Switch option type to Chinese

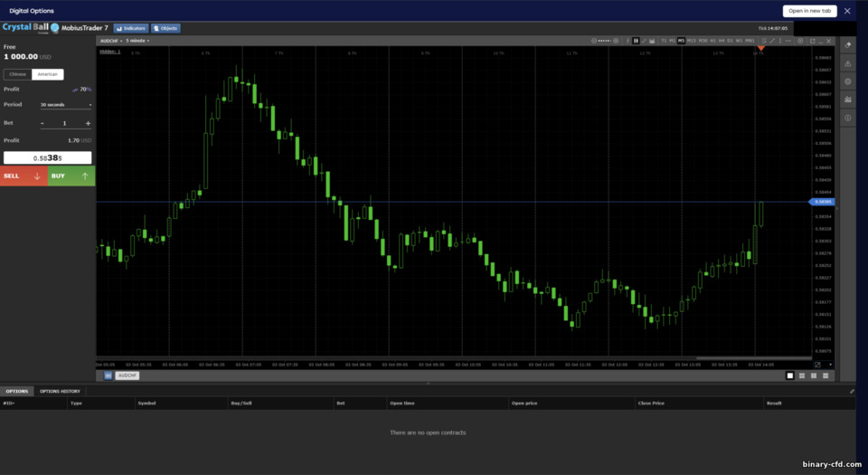click(x=18, y=74)
